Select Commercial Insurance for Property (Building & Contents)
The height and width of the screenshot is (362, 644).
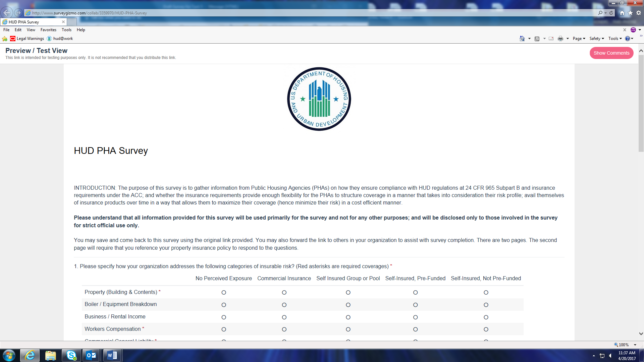click(x=284, y=293)
